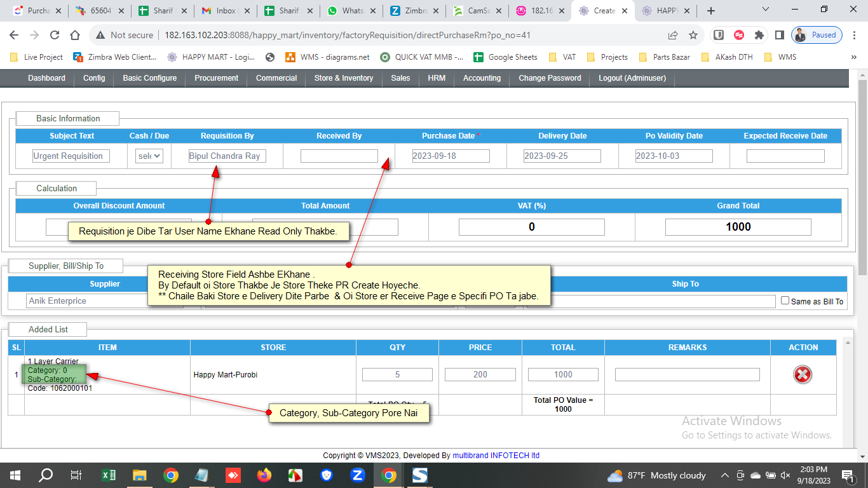Open the HRM menu
Screen dimensions: 868x488
click(437, 78)
